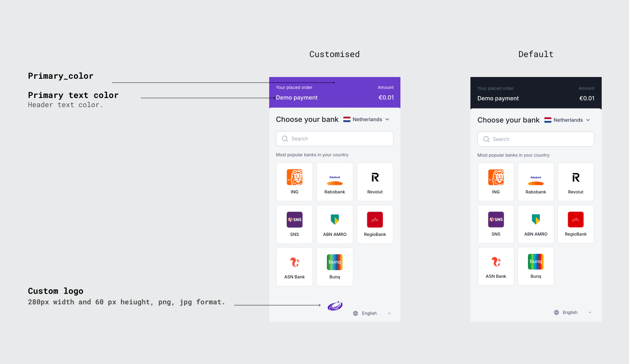The width and height of the screenshot is (629, 364).
Task: Click 'Choose your bank' heading in Customised panel
Action: pyautogui.click(x=307, y=119)
